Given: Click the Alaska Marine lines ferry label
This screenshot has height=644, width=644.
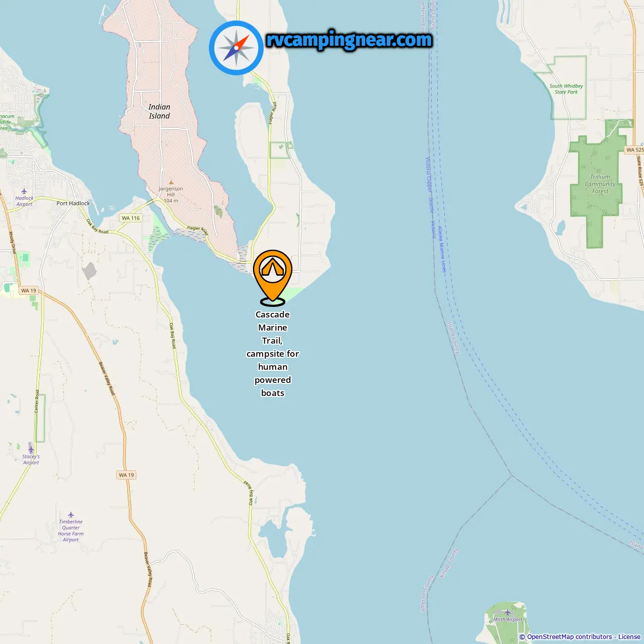Looking at the screenshot, I should (x=441, y=249).
